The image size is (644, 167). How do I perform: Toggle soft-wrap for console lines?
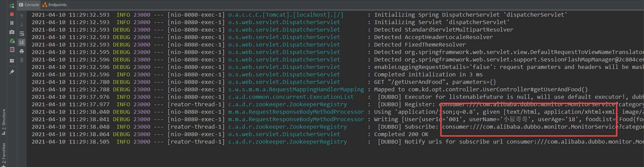click(x=22, y=34)
